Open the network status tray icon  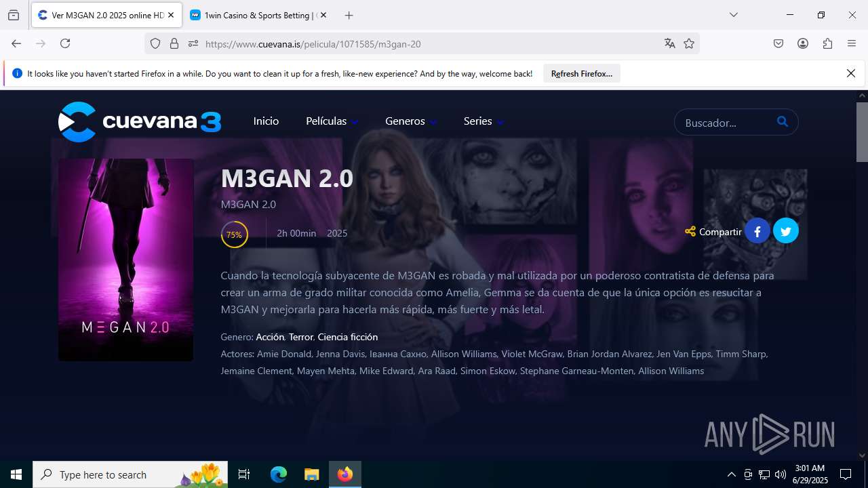(764, 474)
